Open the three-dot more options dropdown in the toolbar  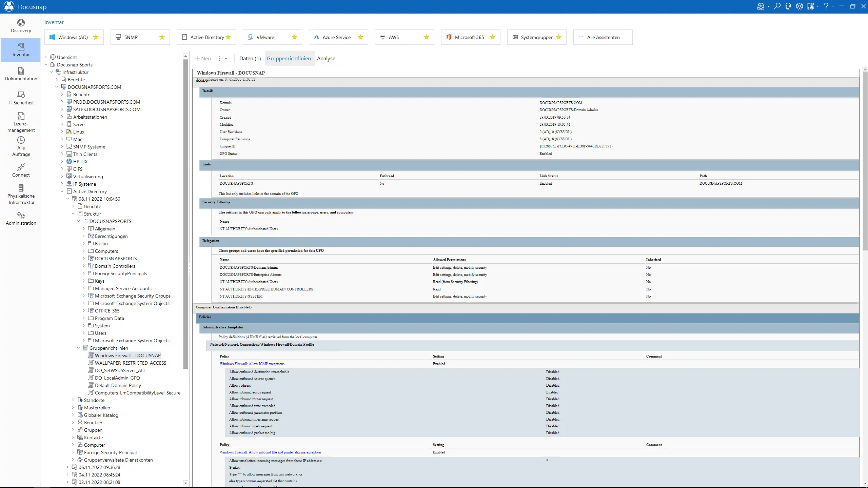pos(222,58)
